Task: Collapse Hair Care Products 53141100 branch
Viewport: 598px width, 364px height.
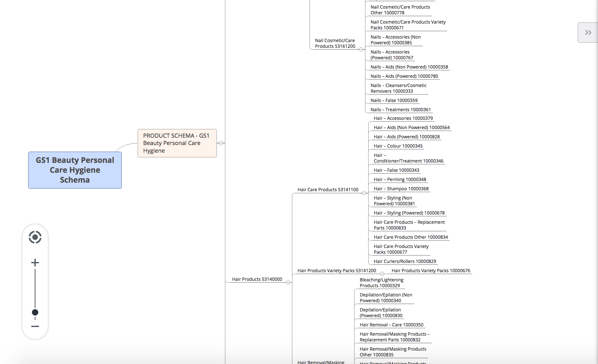Action: pyautogui.click(x=364, y=193)
